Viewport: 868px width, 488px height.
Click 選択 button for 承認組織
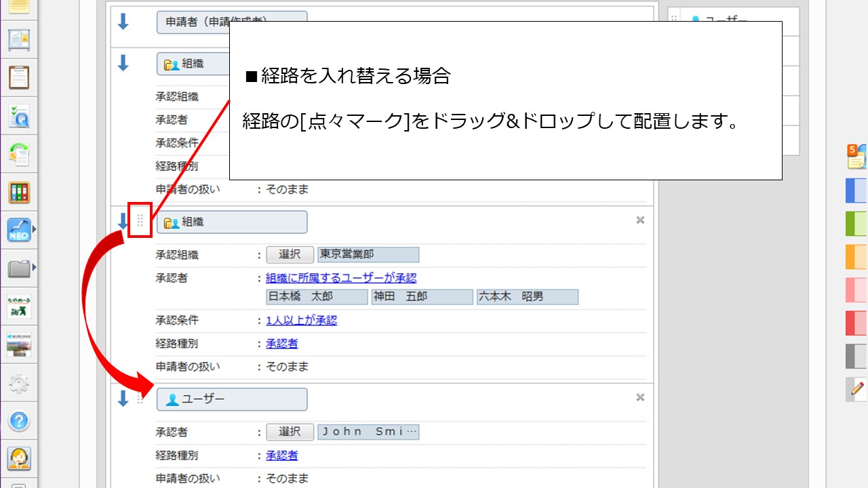[x=290, y=255]
